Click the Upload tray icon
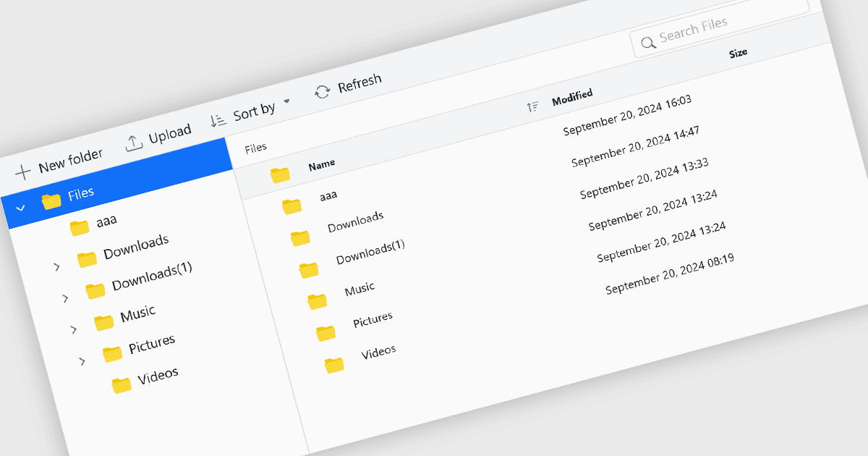This screenshot has width=868, height=456. [134, 143]
